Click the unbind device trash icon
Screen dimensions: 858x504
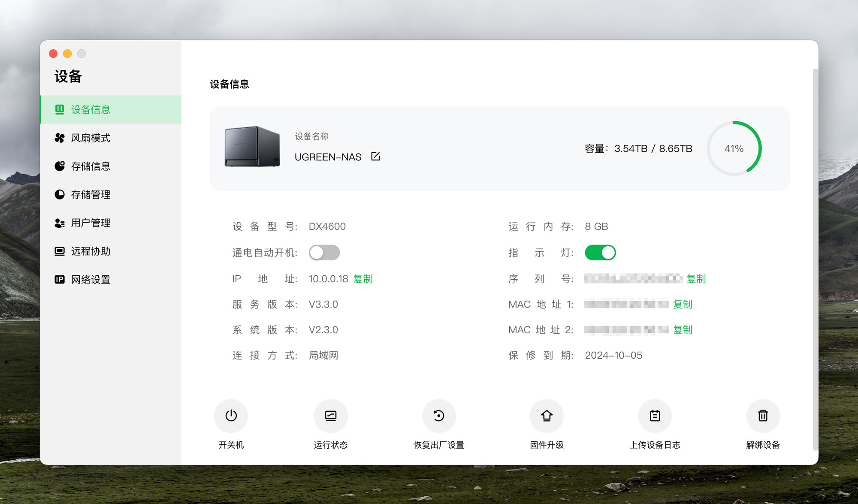763,416
